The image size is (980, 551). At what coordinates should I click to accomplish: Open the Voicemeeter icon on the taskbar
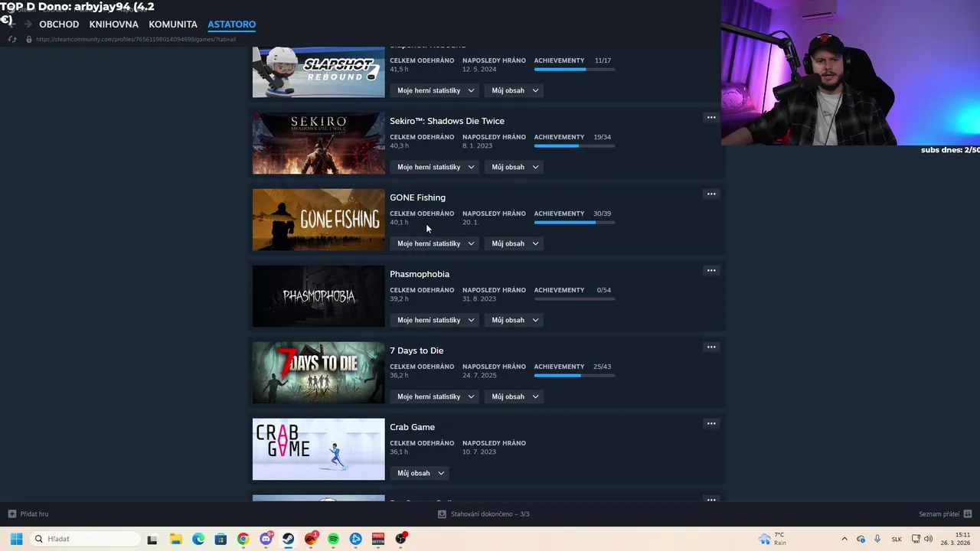pos(378,539)
